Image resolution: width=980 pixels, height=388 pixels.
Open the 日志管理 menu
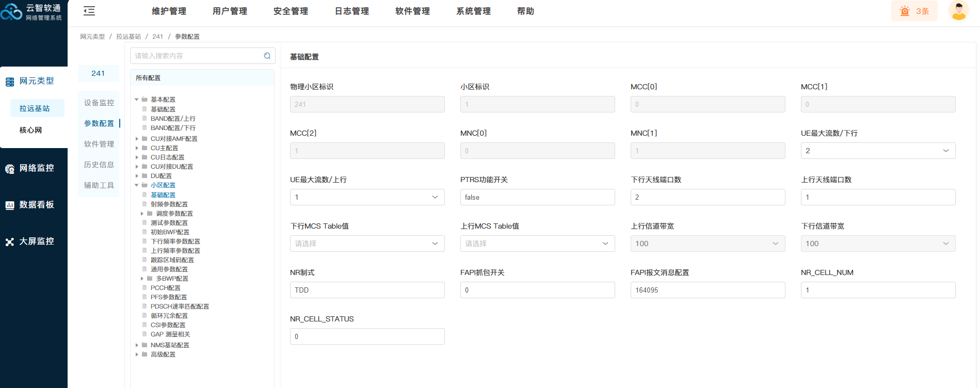[x=351, y=11]
